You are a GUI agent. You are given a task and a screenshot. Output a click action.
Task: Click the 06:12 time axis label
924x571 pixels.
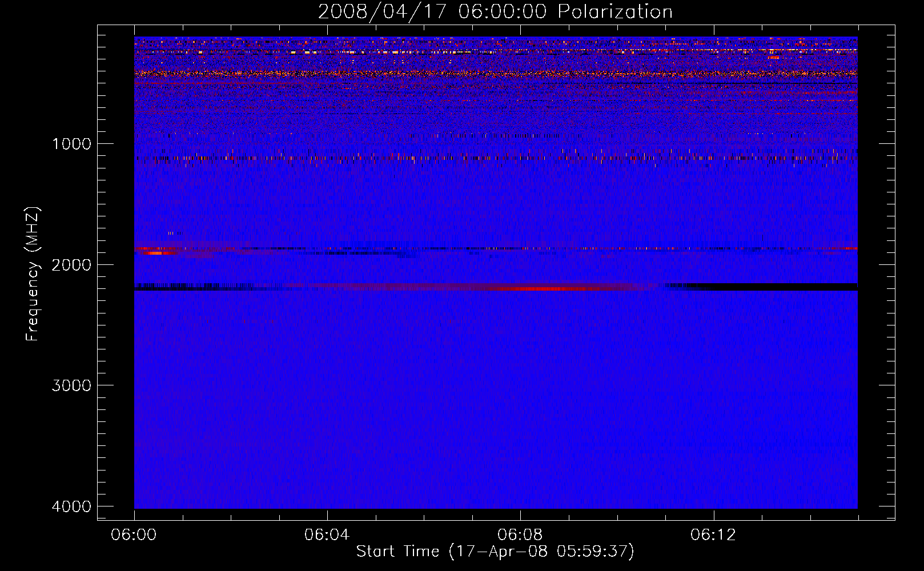coord(713,535)
